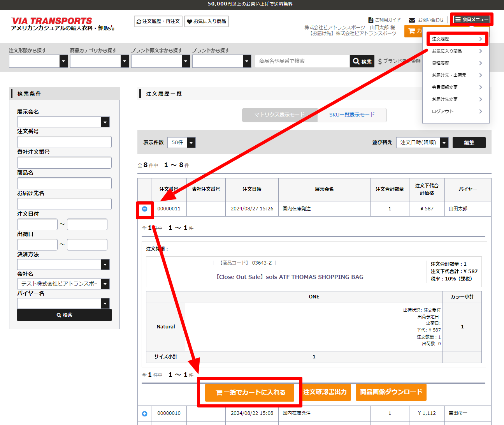
Task: Click the お問い合わせ envelope icon
Action: point(412,20)
